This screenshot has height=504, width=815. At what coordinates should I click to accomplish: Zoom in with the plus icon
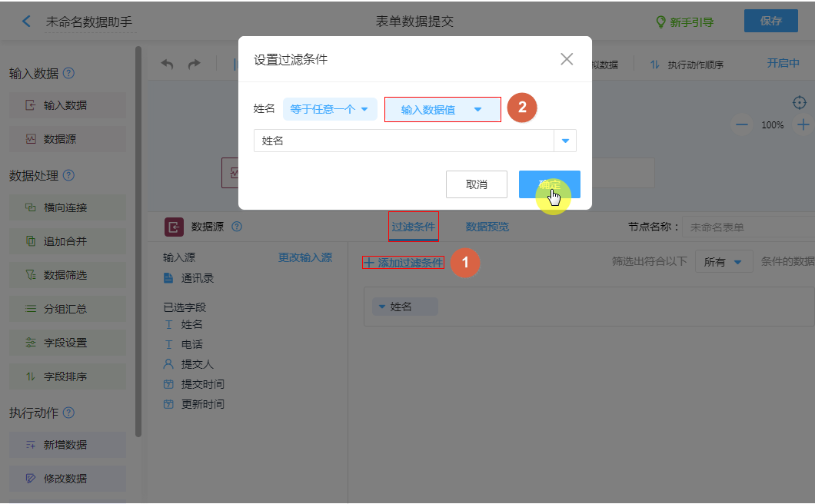[x=803, y=124]
